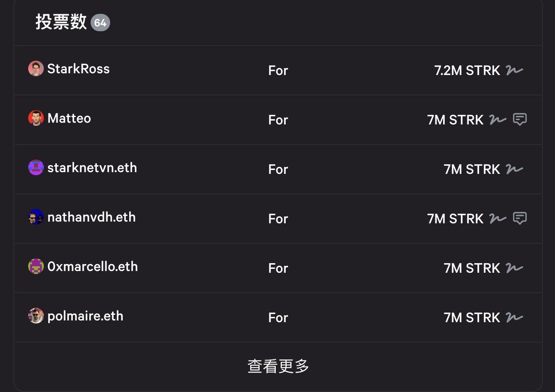This screenshot has width=555, height=392.
Task: Click the 0xmarcello.eth avatar image
Action: (x=36, y=266)
